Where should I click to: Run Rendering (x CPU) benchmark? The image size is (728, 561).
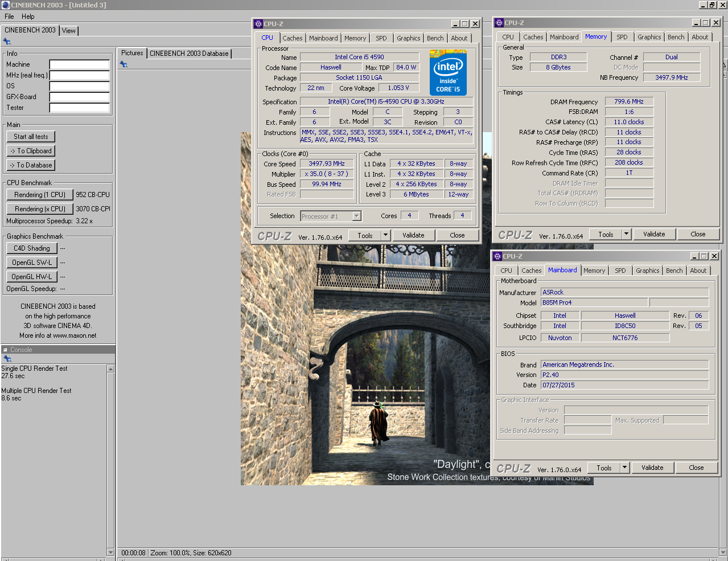coord(40,209)
